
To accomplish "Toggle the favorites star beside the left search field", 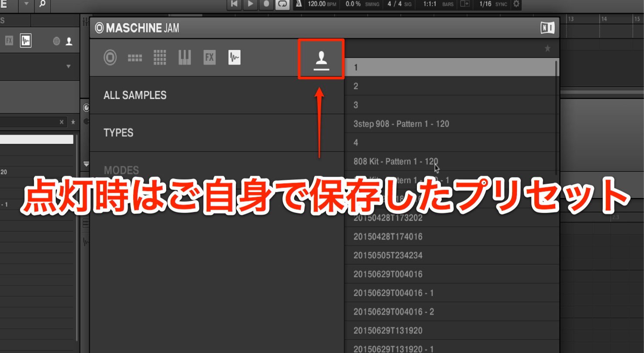I will tap(73, 122).
